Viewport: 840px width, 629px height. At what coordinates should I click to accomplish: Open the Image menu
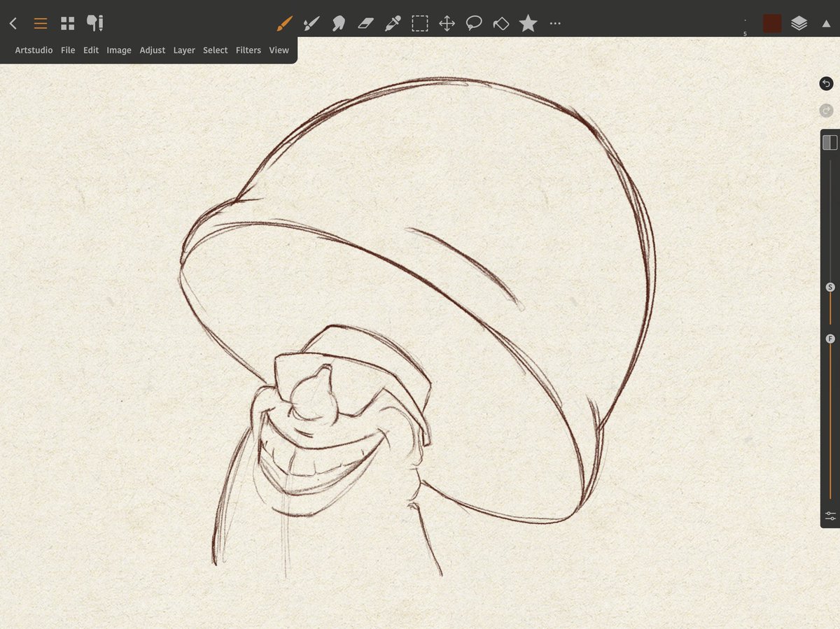point(119,50)
